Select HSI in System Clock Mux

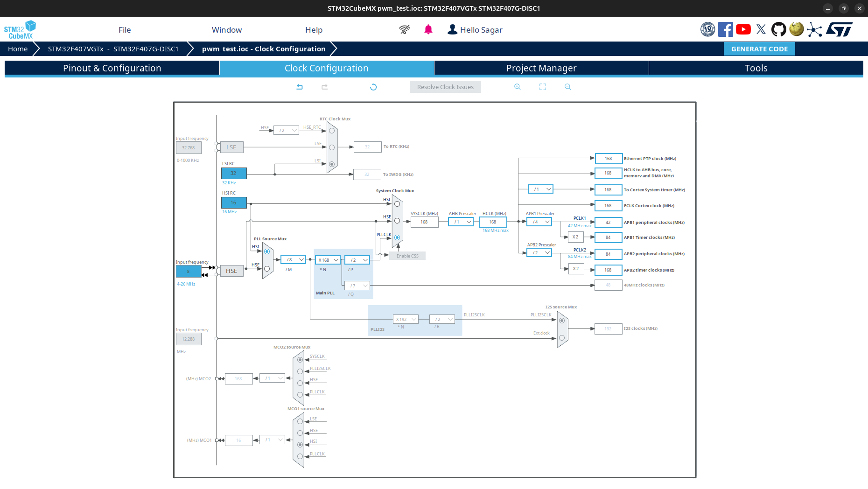(x=397, y=204)
